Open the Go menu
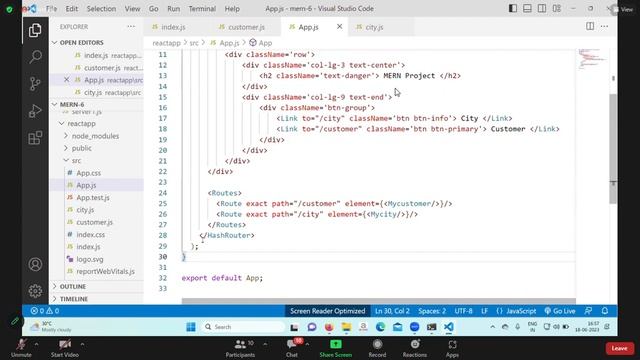The image size is (640, 360). click(153, 9)
